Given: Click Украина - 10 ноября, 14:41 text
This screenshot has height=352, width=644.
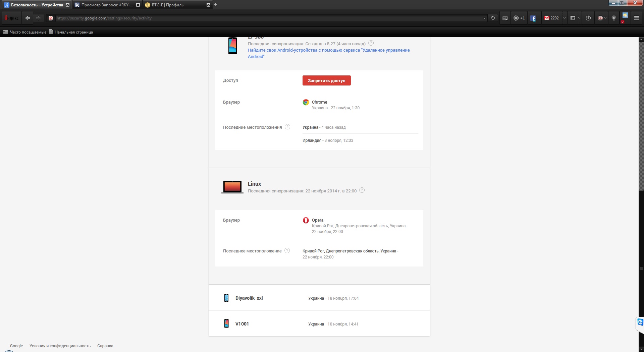Looking at the screenshot, I should click(333, 324).
